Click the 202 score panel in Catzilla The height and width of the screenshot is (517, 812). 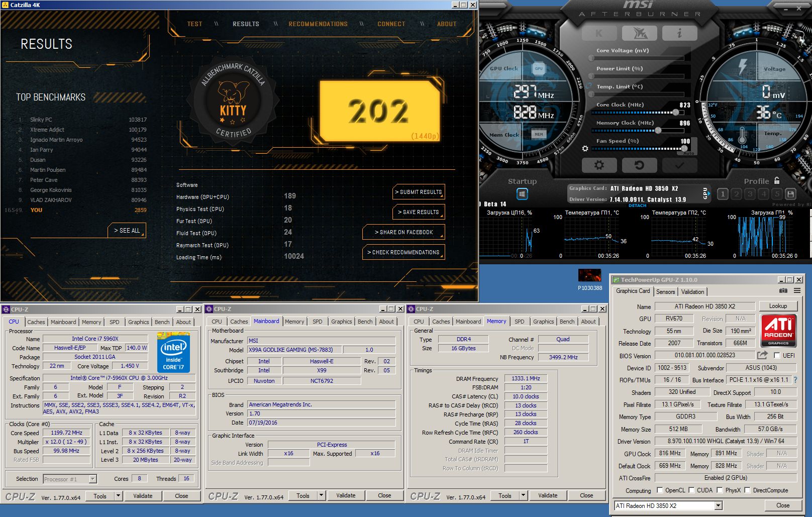[x=380, y=111]
